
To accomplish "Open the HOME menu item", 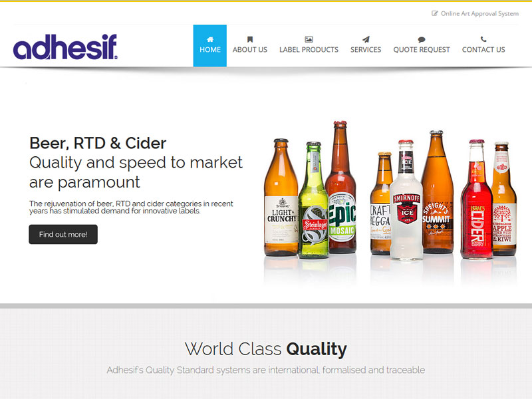I will (x=210, y=45).
